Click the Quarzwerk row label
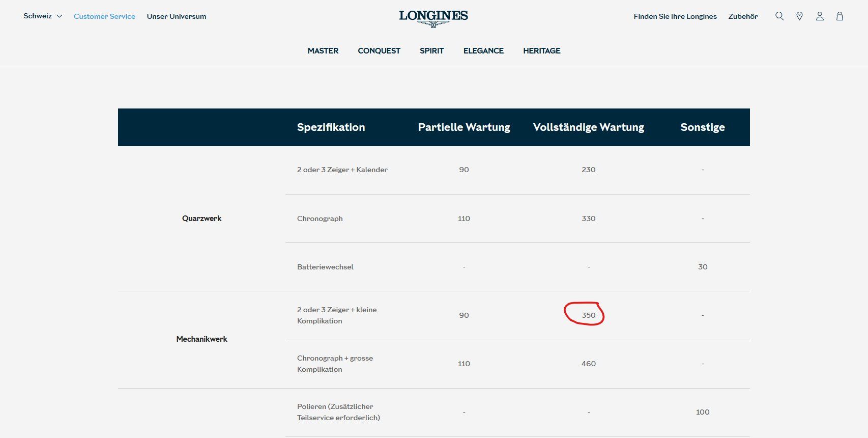Viewport: 868px width, 438px height. [202, 218]
